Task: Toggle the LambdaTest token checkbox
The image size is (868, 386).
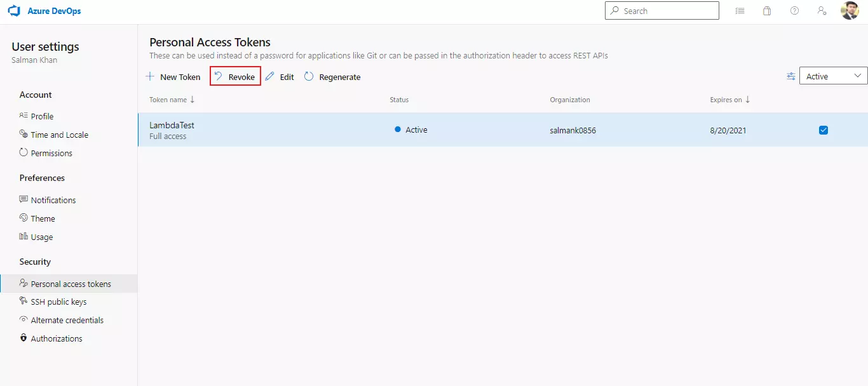Action: point(824,130)
